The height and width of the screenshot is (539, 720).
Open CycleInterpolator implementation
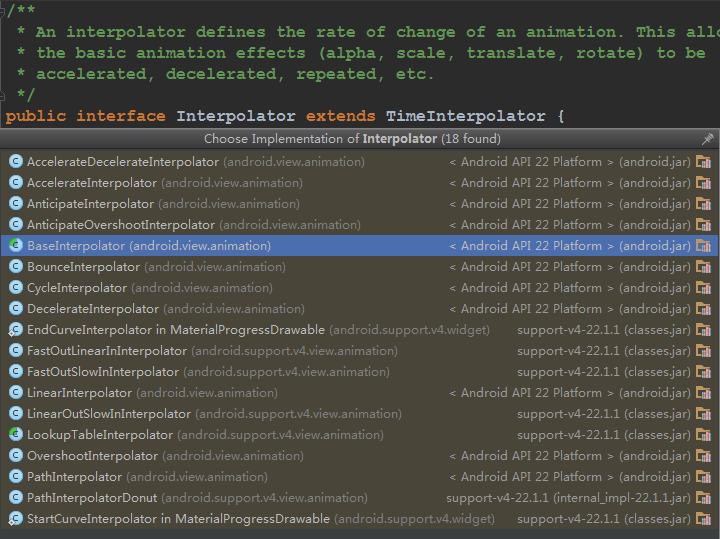tap(77, 288)
